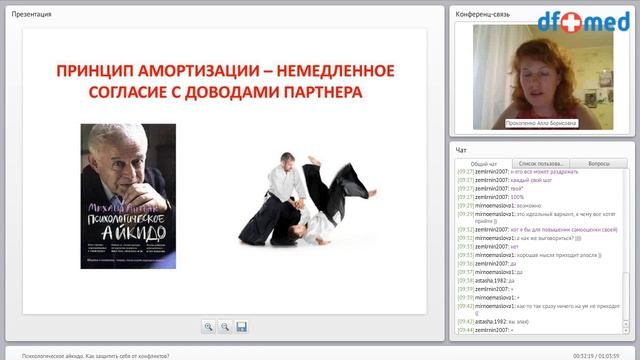Select astasha.1982 message at 09:38
This screenshot has height=360, width=640.
coord(486,280)
